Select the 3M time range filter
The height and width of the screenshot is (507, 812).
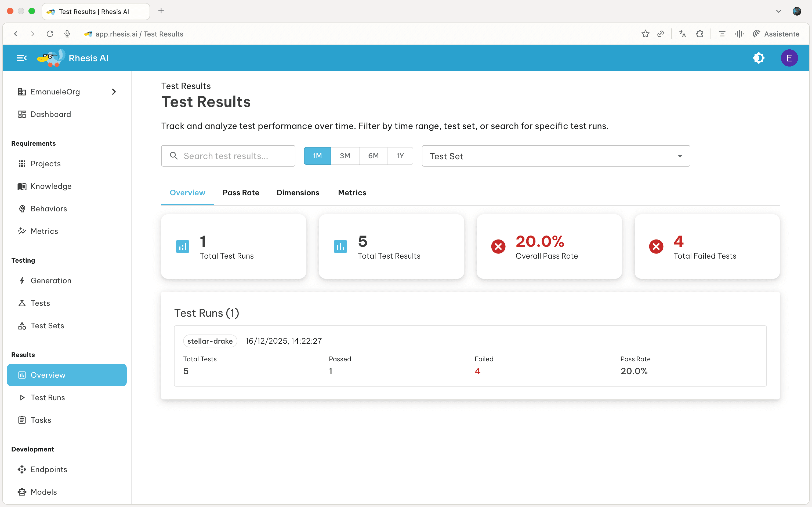point(345,156)
